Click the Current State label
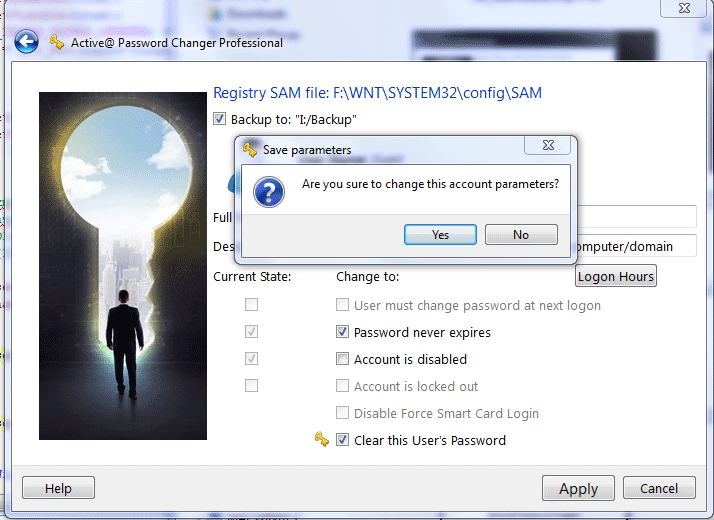Viewport: 714px width, 520px height. pos(252,277)
